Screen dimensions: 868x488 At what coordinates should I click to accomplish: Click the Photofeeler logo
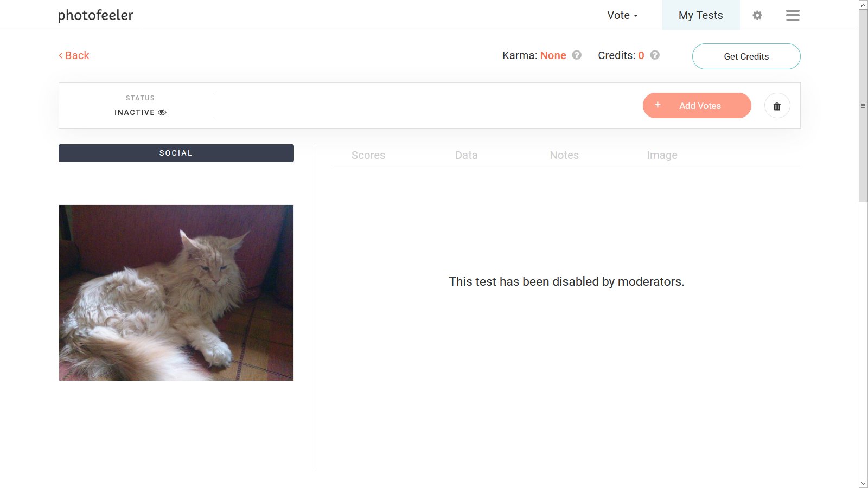coord(95,15)
